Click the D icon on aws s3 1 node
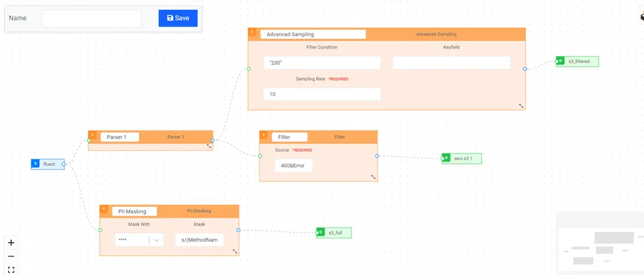The width and height of the screenshot is (644, 275). click(446, 158)
